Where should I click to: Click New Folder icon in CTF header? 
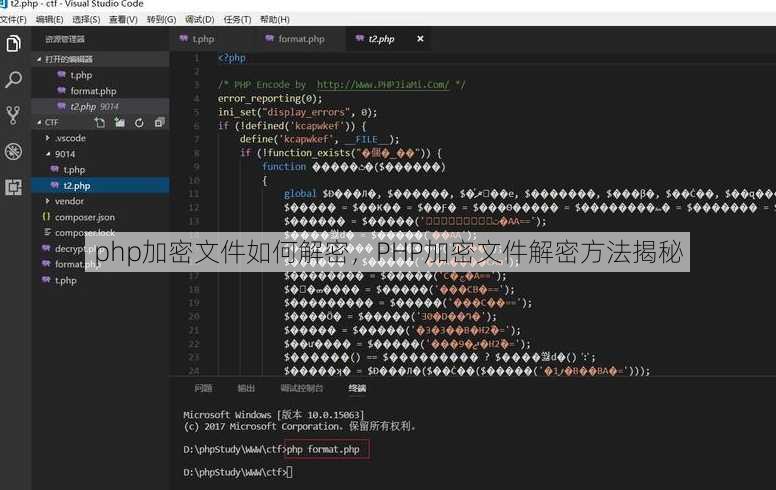pos(119,122)
